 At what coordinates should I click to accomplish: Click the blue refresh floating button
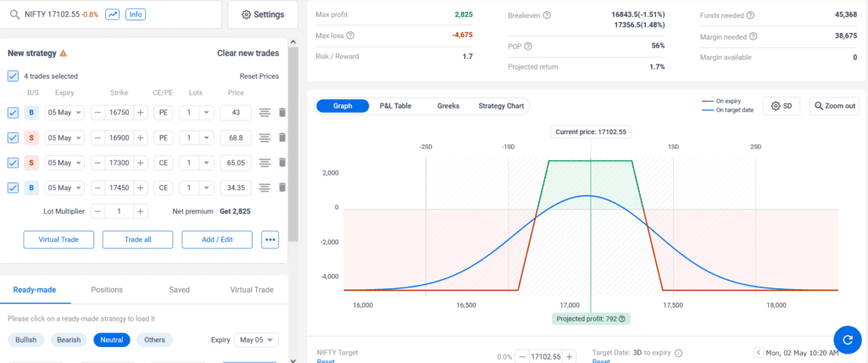848,340
